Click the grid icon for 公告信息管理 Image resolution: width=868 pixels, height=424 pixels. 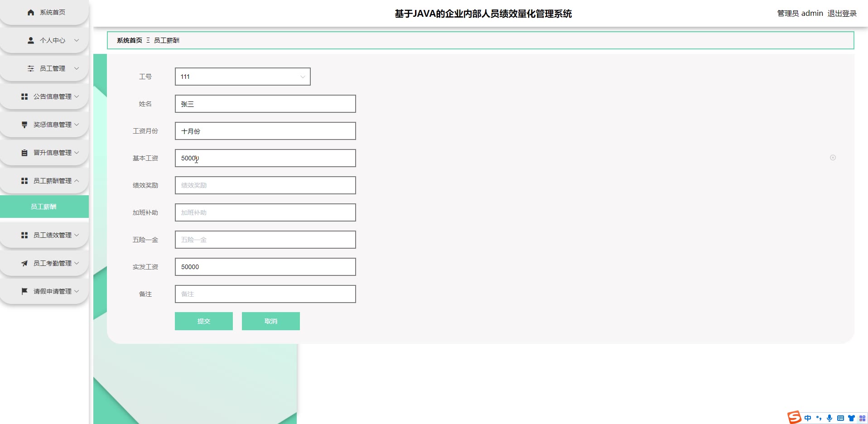(x=24, y=96)
